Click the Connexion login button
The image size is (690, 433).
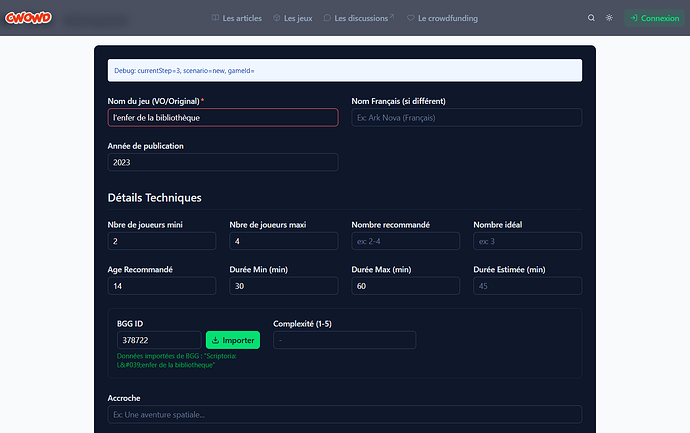tap(655, 18)
